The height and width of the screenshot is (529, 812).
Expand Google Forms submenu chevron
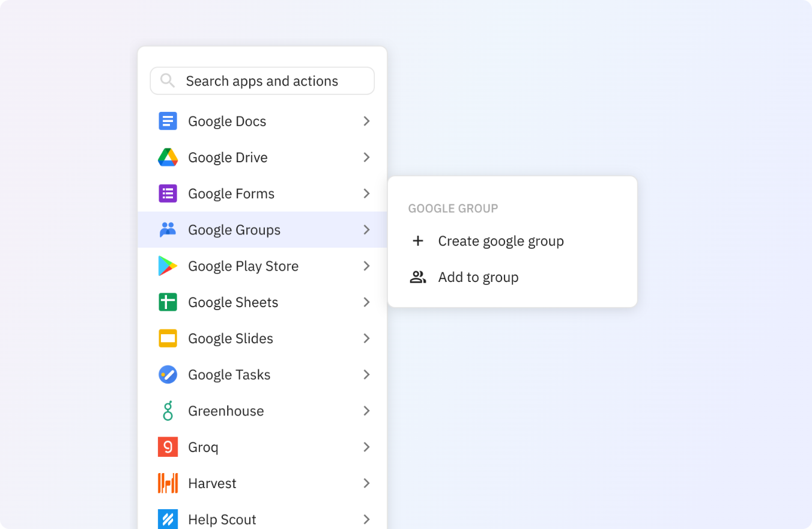tap(366, 194)
